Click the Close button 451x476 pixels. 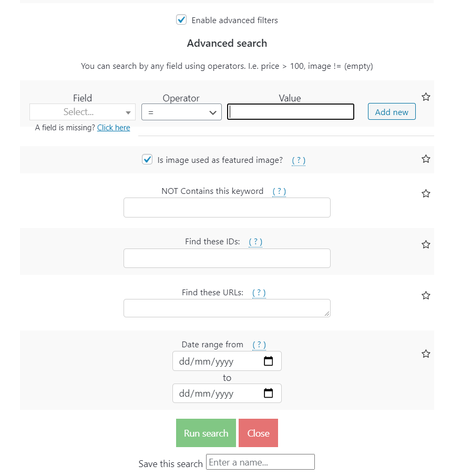tap(258, 432)
